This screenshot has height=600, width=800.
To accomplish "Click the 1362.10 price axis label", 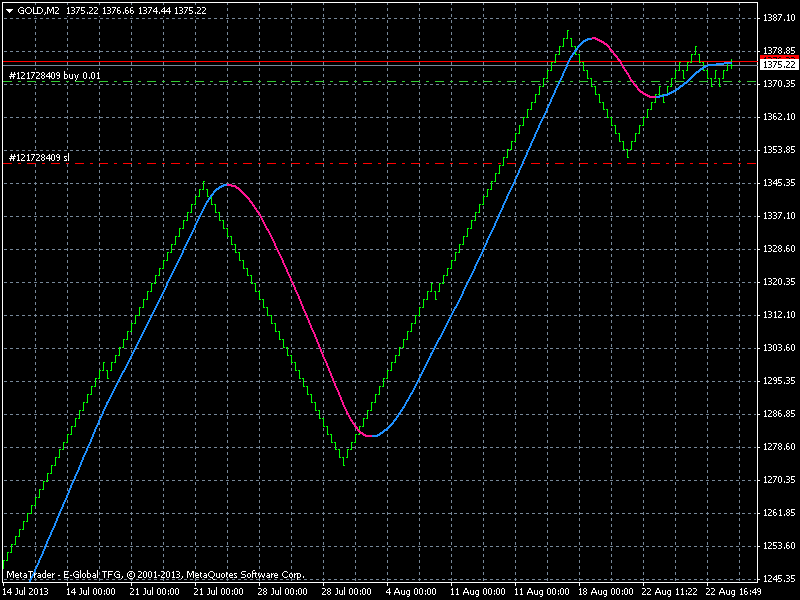I will point(779,117).
